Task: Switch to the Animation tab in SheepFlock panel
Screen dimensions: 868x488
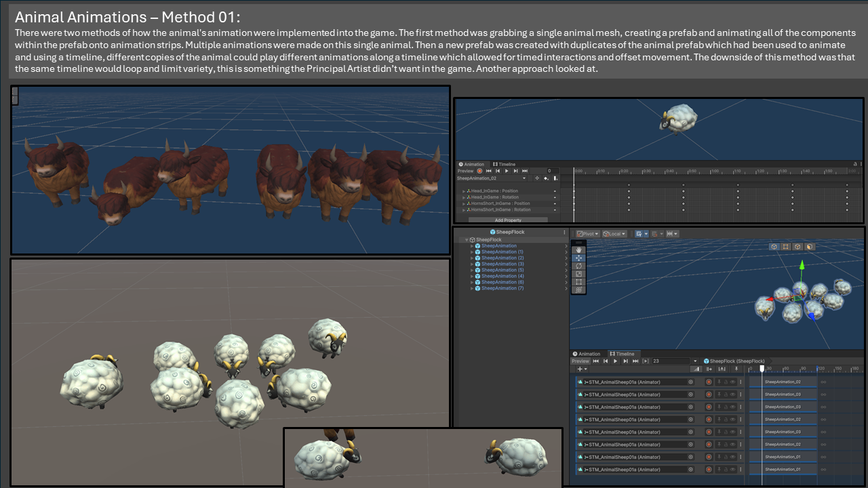Action: pos(587,354)
